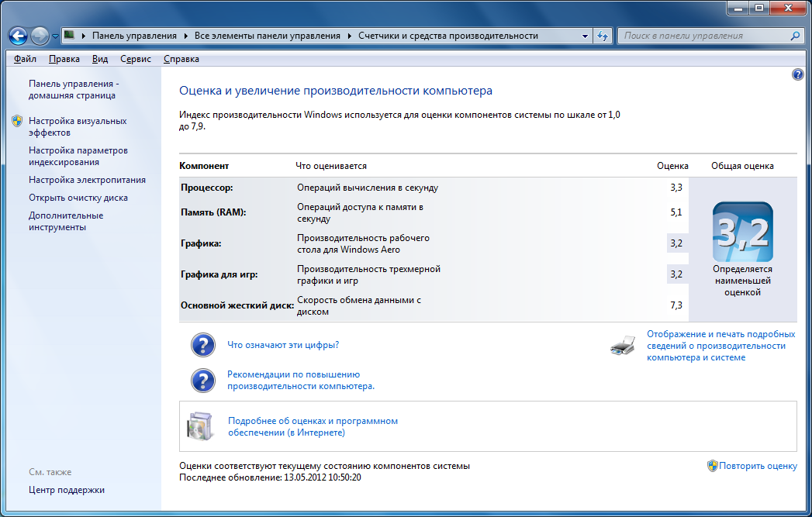Screen dimensions: 812x517
Task: Open the Вид menu
Action: coord(100,59)
